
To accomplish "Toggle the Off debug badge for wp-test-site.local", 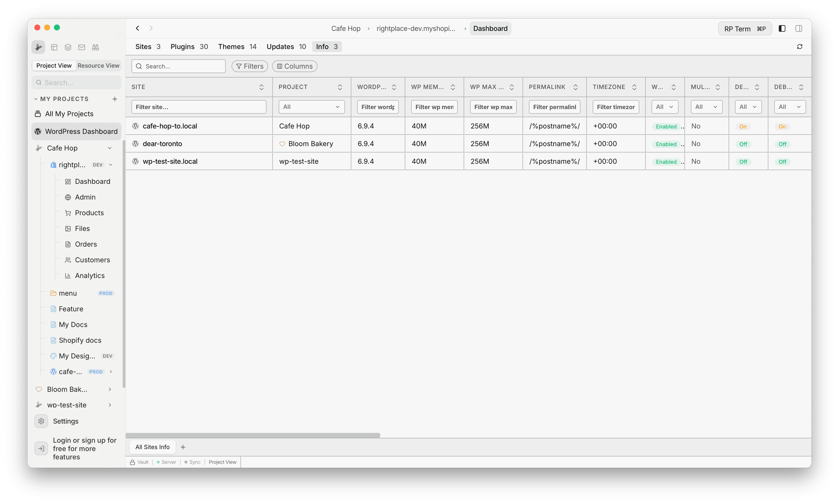I will coord(743,162).
